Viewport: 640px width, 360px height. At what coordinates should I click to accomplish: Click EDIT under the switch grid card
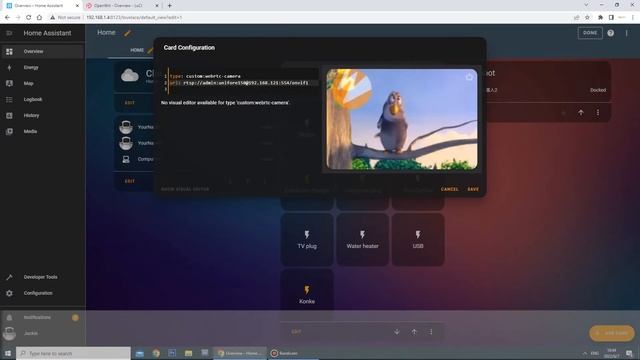(x=296, y=332)
